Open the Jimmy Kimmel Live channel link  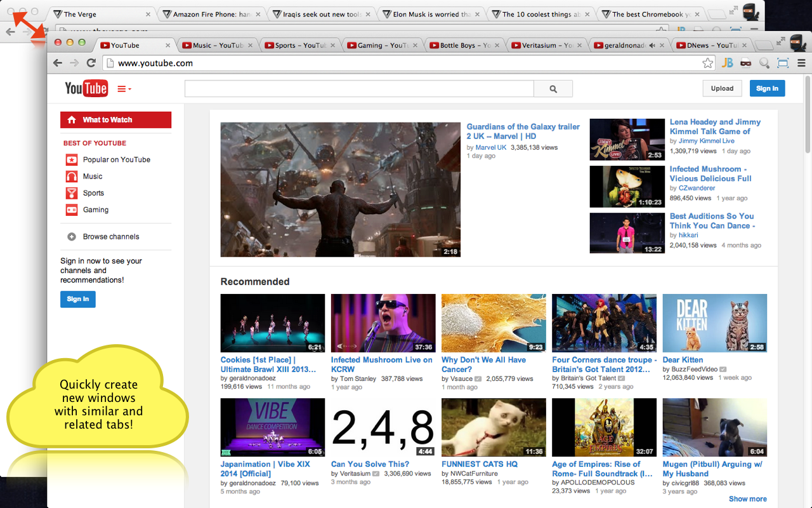707,141
